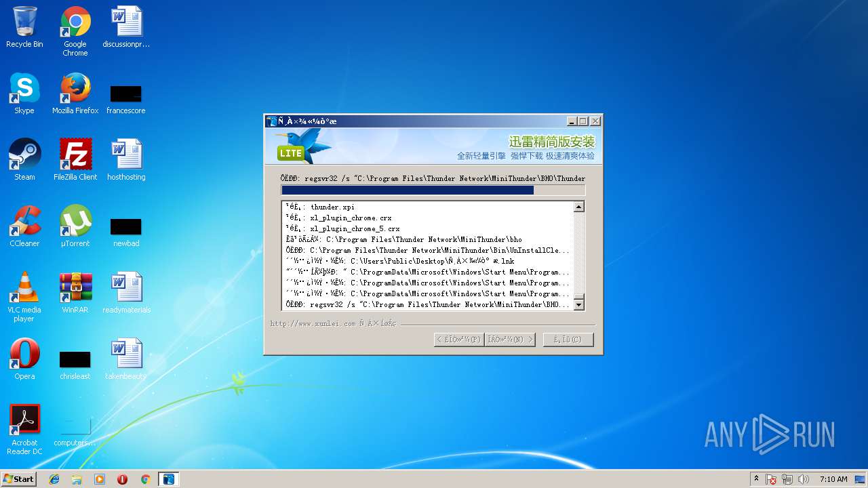This screenshot has width=868, height=488.
Task: Click the Chrome icon in the taskbar
Action: pyautogui.click(x=145, y=479)
